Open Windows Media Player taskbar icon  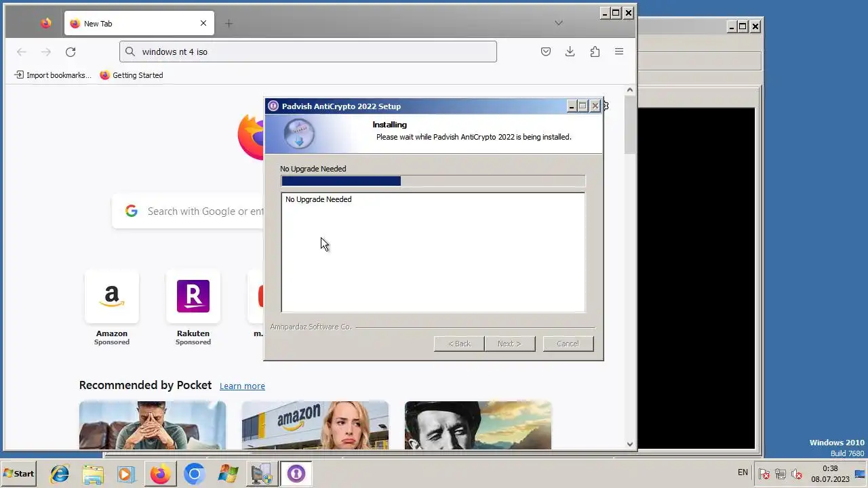(125, 474)
